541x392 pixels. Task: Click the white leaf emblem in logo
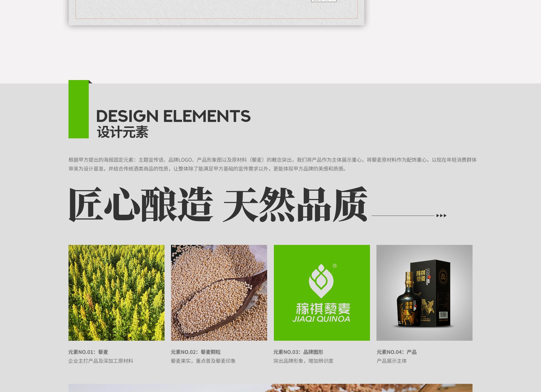[321, 281]
